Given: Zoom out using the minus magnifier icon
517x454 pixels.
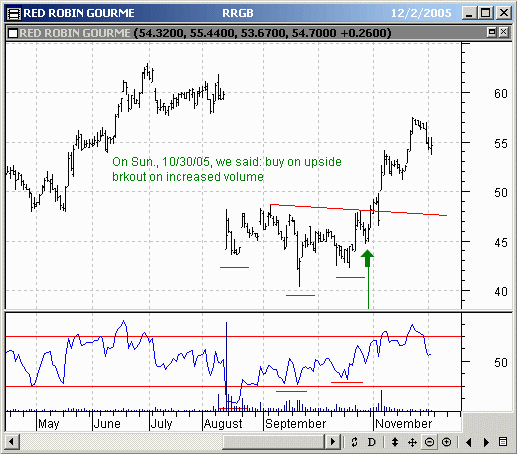Looking at the screenshot, I should coord(429,442).
